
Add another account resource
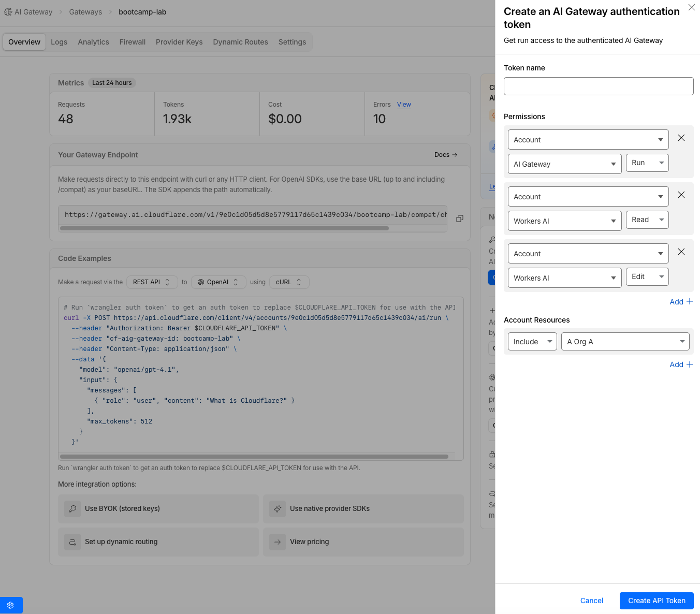[x=681, y=364]
